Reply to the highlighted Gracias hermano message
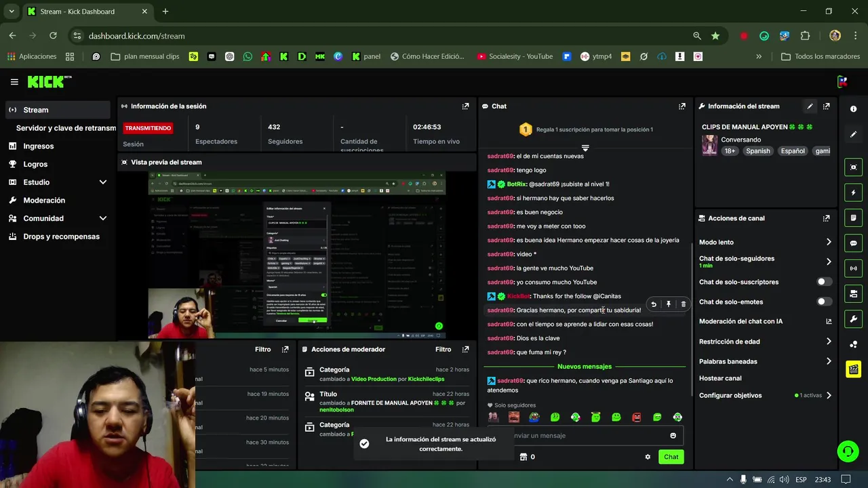This screenshot has width=868, height=488. [x=654, y=304]
